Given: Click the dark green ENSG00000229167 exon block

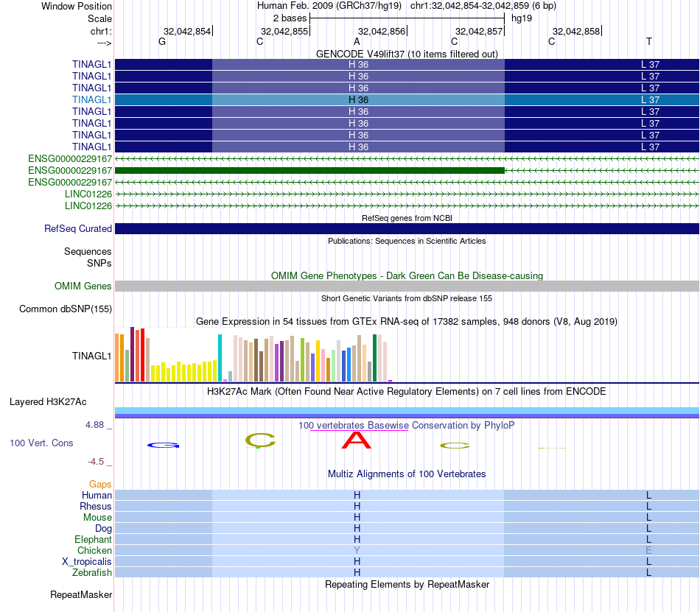Looking at the screenshot, I should [x=309, y=170].
